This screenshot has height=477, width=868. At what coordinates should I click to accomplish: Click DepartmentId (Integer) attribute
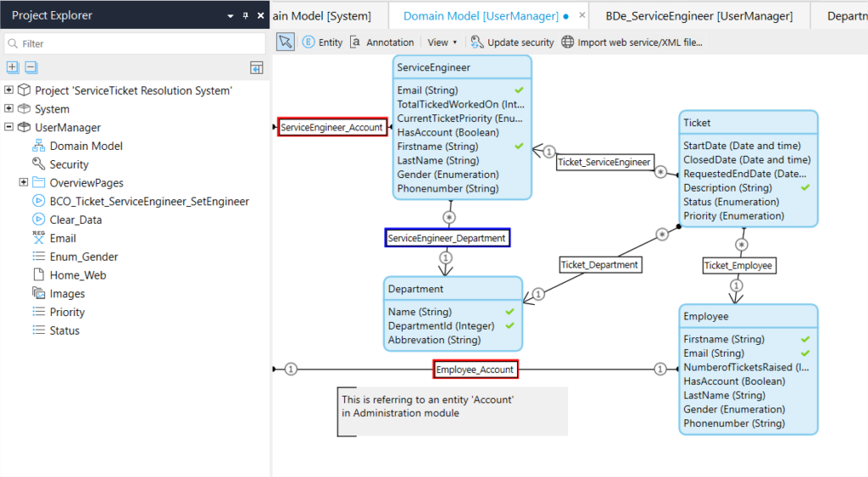pos(441,326)
